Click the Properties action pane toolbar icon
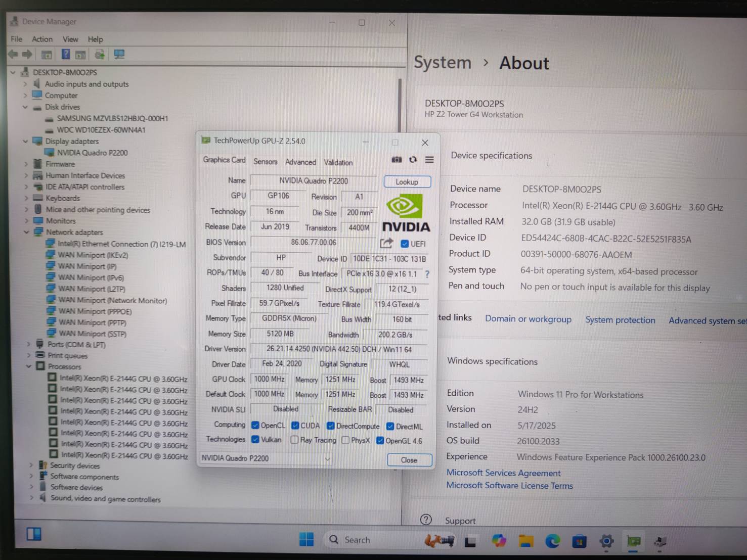The image size is (747, 560). pyautogui.click(x=80, y=55)
